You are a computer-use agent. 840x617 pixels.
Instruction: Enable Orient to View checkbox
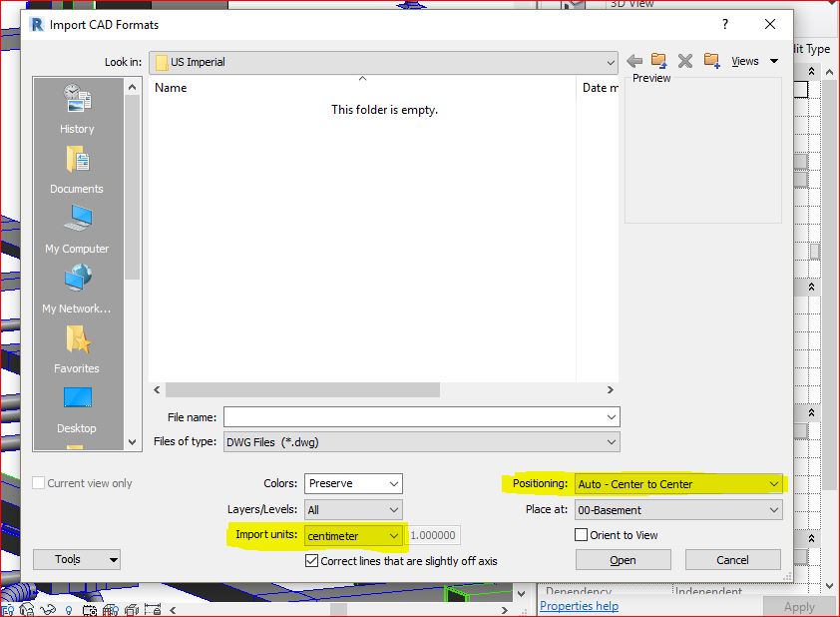point(581,535)
